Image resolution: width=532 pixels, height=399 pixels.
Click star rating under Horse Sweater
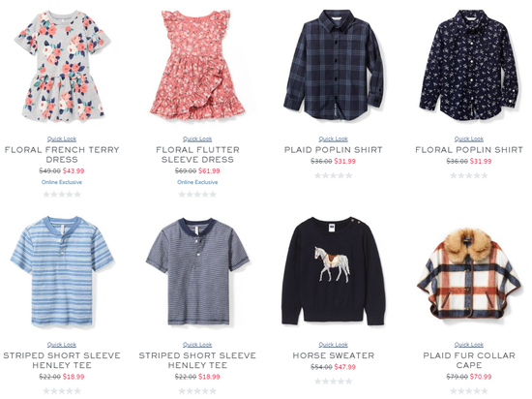point(333,382)
